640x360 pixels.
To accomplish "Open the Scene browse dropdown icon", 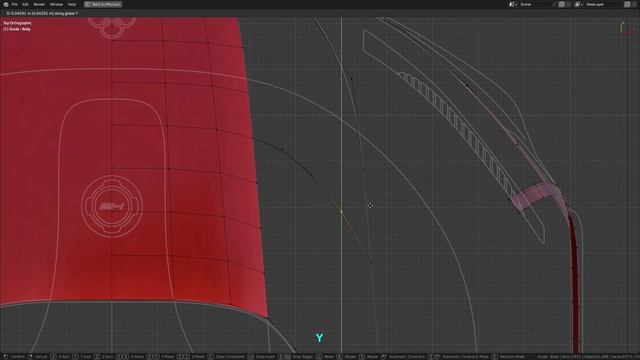I will (x=512, y=4).
